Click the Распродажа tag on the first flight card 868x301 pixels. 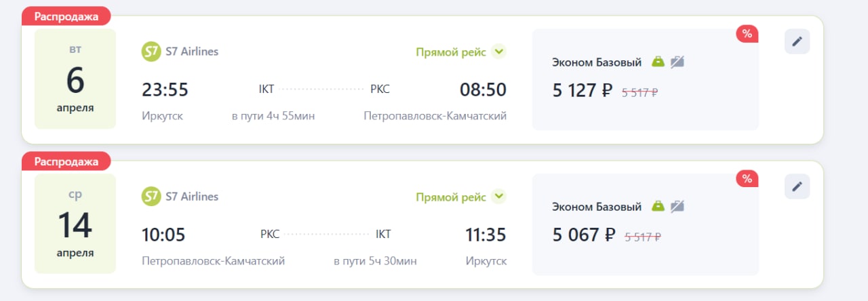[66, 16]
